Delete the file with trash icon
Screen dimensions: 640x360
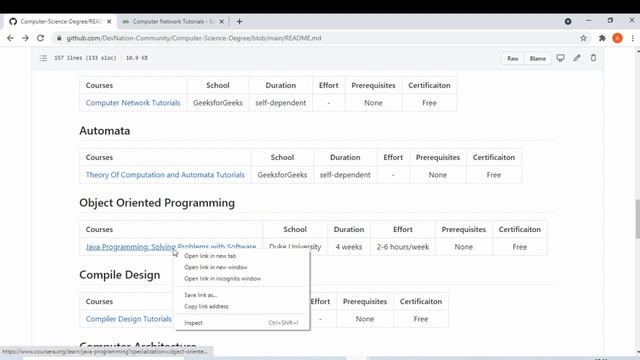pos(593,58)
